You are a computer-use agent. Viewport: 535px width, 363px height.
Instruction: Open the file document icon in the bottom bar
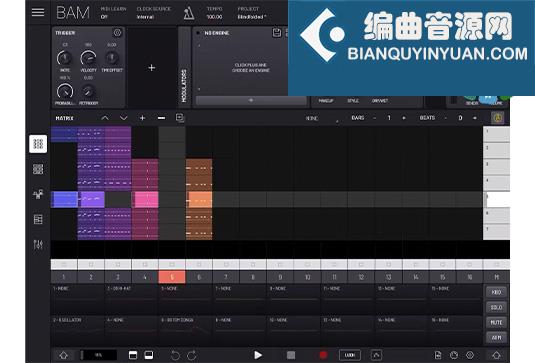[x=438, y=355]
